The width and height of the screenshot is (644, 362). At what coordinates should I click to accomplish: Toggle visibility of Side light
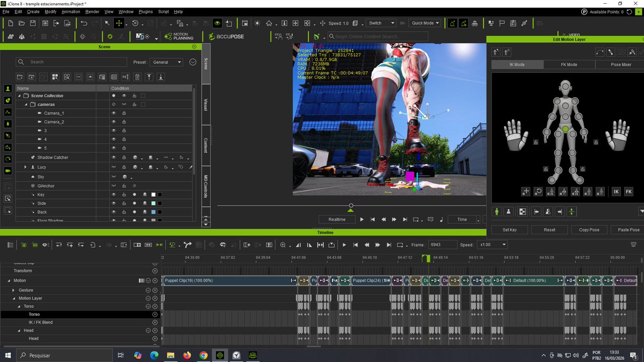[113, 203]
